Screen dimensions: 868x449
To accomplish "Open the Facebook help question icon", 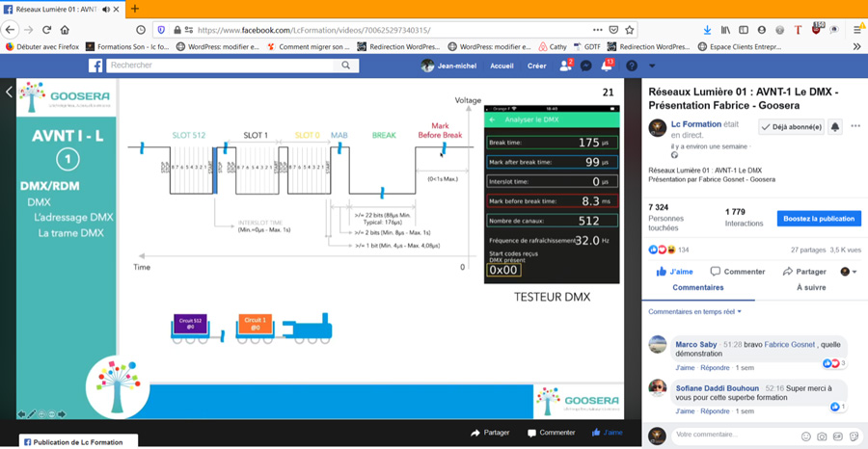I will (632, 66).
